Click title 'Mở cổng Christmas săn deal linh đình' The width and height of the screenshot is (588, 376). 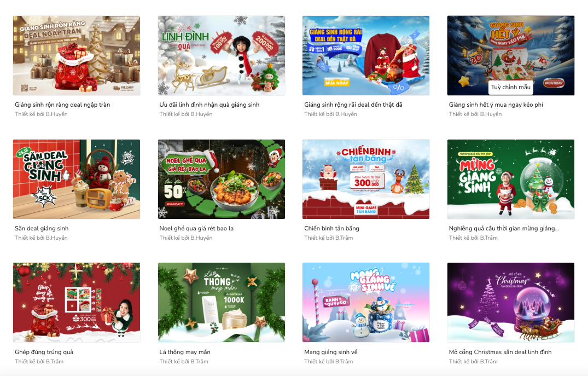tap(500, 352)
